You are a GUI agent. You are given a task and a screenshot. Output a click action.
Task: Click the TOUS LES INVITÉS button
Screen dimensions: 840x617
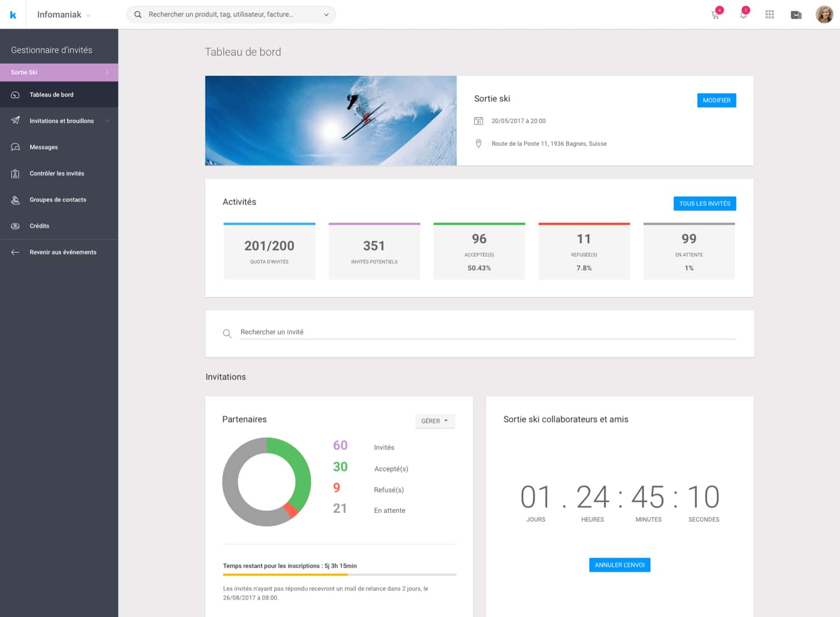tap(704, 204)
